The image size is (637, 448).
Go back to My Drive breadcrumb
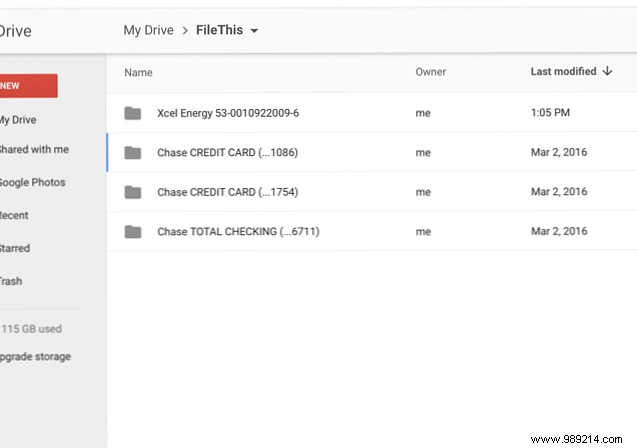[x=148, y=30]
